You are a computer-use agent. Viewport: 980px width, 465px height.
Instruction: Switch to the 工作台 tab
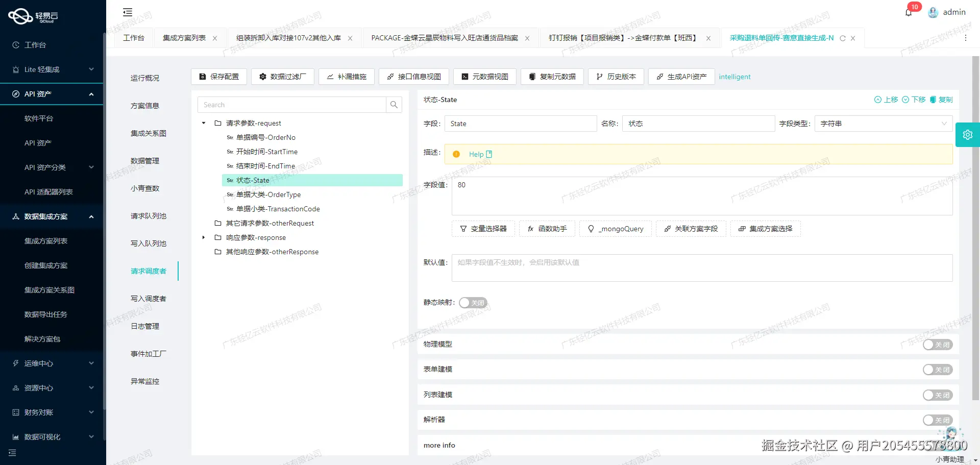[x=133, y=37]
